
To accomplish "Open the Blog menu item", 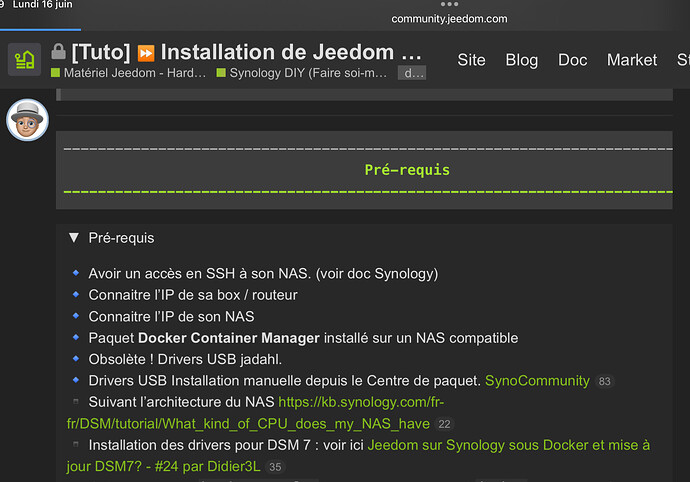I will pyautogui.click(x=521, y=60).
